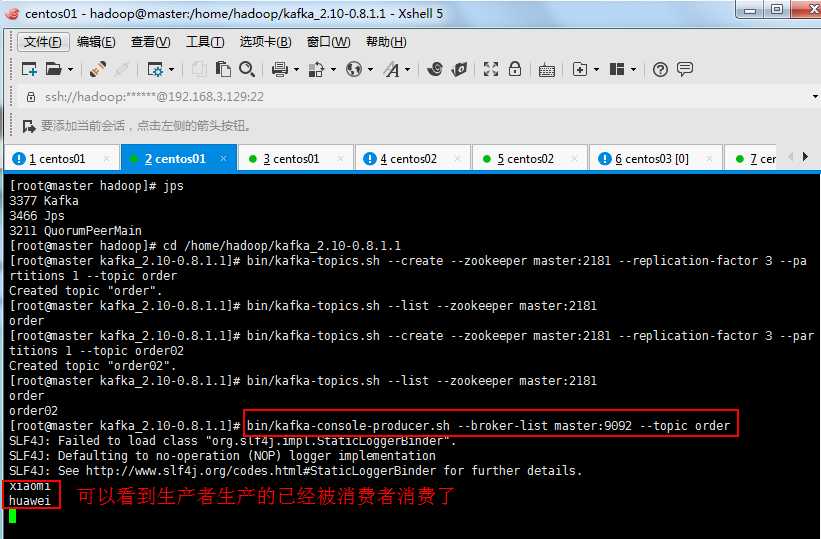Open the 窗口(W) menu
Viewport: 821px width, 539px height.
[x=328, y=42]
